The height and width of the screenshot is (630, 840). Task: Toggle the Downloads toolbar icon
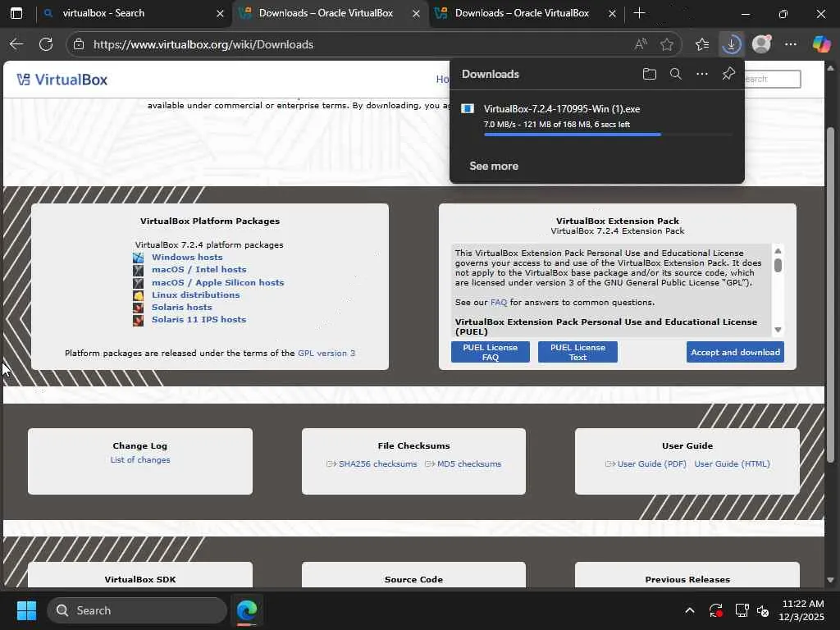(x=731, y=44)
